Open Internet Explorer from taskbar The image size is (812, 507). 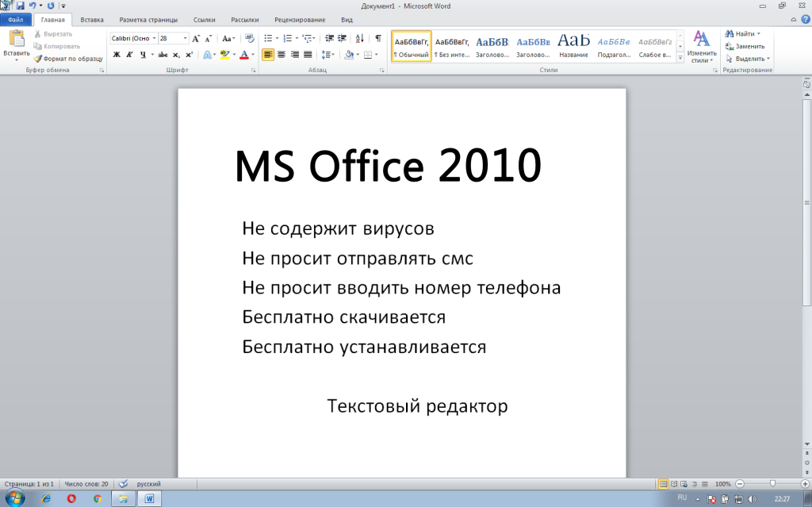[x=47, y=499]
